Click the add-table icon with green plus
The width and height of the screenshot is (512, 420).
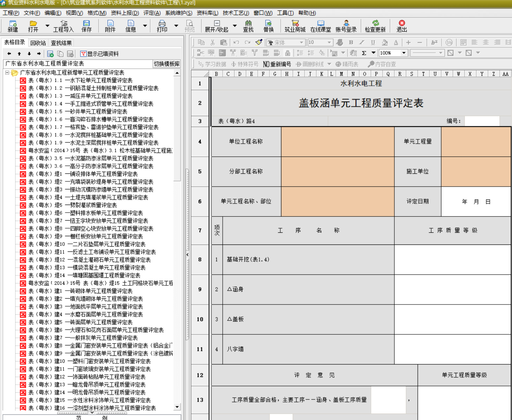pos(50,54)
